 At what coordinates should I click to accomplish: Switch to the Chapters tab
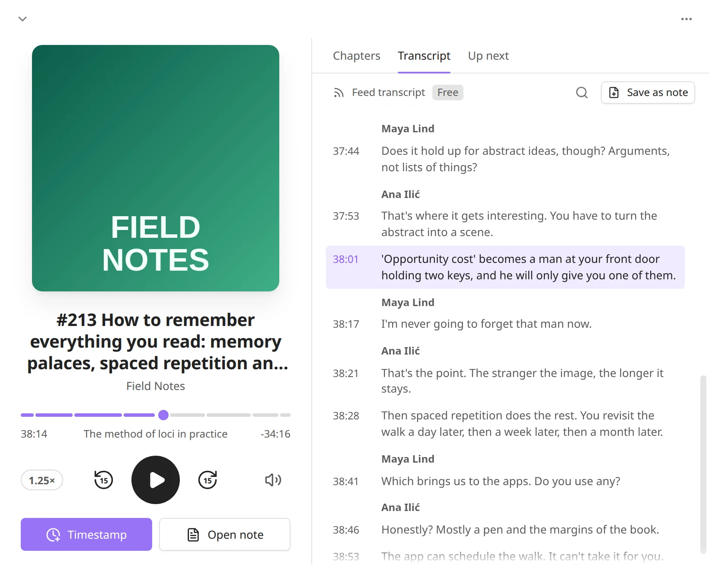357,56
